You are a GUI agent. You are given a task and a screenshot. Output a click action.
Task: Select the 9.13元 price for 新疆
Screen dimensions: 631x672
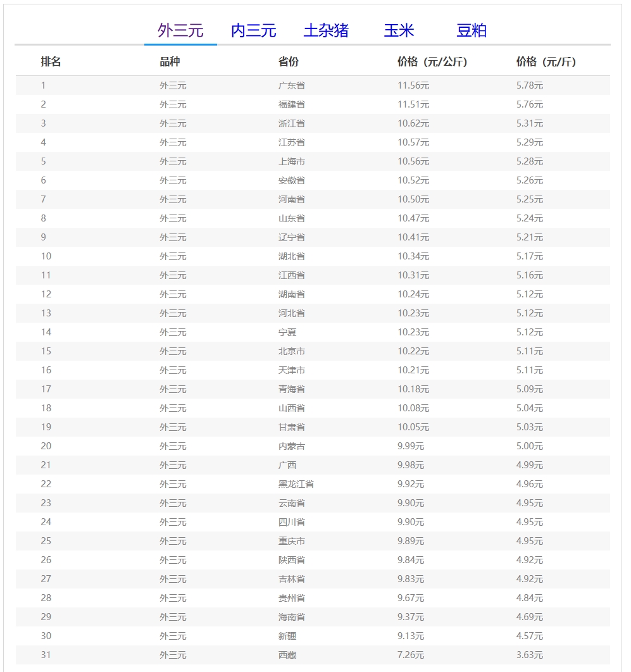(x=411, y=636)
